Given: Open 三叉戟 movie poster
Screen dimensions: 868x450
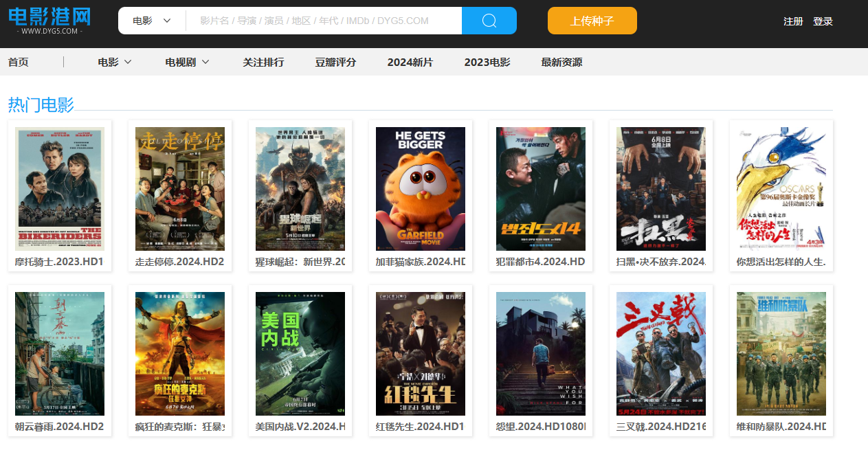Looking at the screenshot, I should pyautogui.click(x=661, y=354).
